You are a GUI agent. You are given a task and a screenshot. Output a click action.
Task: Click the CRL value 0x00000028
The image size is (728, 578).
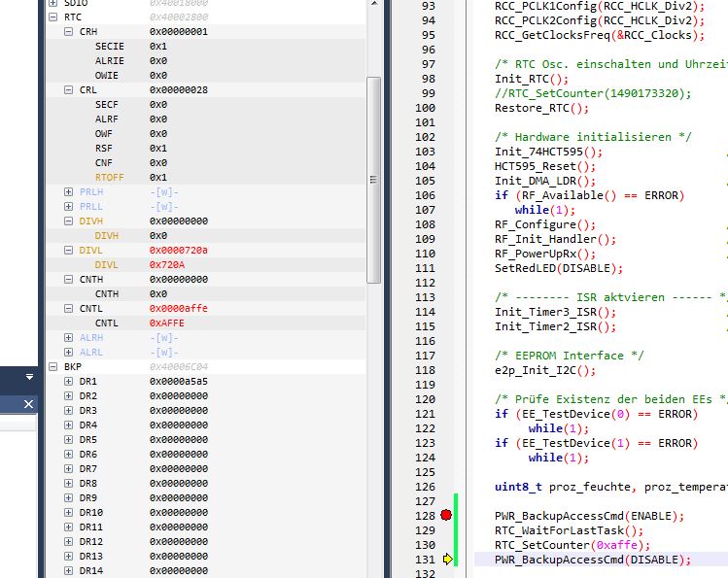coord(179,90)
